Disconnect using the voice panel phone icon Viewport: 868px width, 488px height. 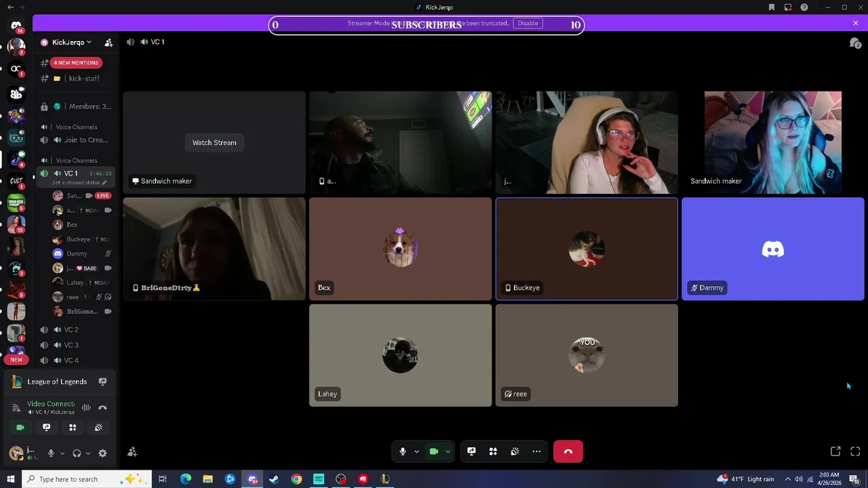coord(102,408)
